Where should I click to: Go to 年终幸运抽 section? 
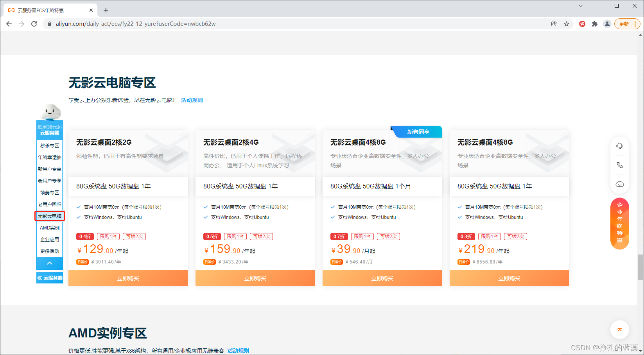(50, 157)
